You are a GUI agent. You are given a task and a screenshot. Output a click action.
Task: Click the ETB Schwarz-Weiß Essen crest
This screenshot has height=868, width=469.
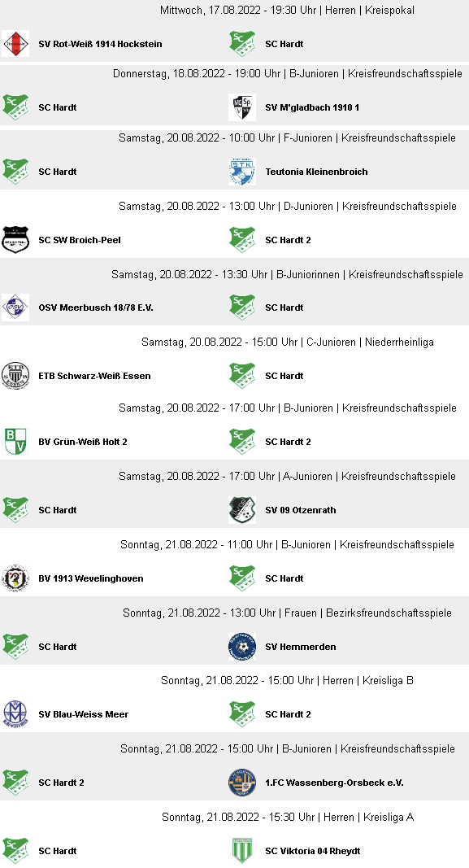point(15,376)
